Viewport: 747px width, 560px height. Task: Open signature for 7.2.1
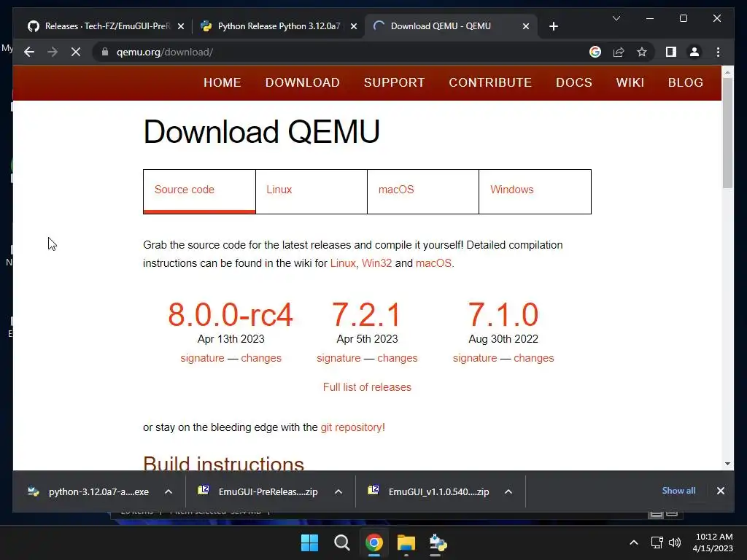pyautogui.click(x=338, y=358)
